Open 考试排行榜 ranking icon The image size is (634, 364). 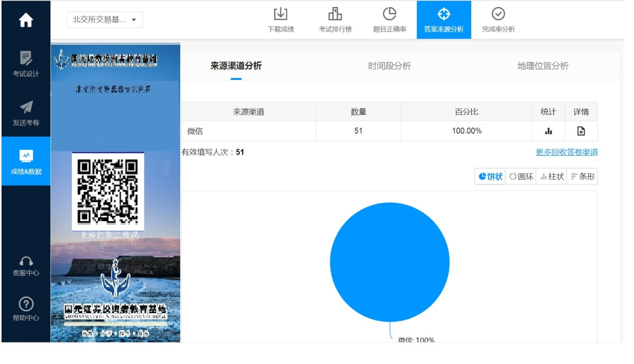tap(335, 14)
